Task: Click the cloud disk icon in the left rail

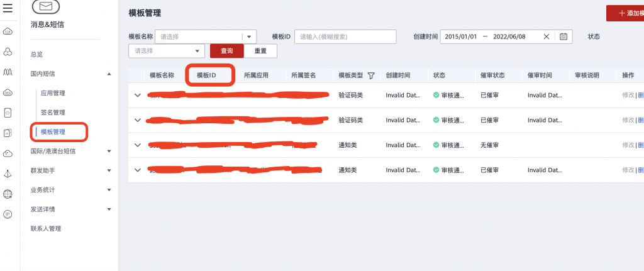Action: (x=8, y=92)
